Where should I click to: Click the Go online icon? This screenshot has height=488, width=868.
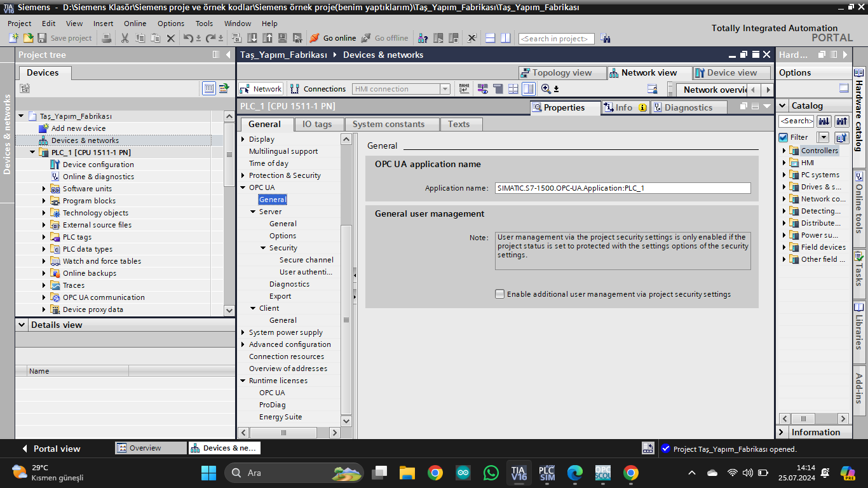click(x=314, y=38)
